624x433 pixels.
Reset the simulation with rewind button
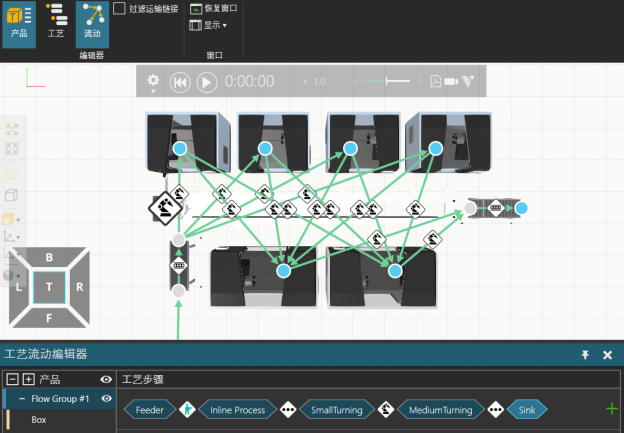coord(180,82)
